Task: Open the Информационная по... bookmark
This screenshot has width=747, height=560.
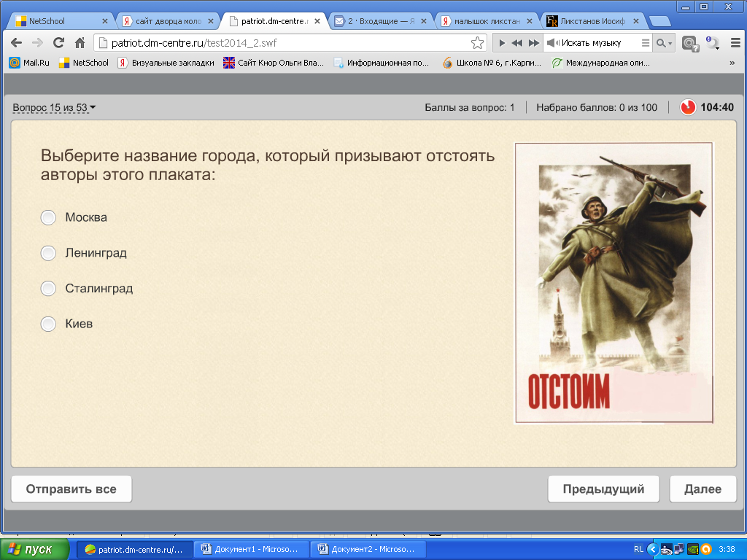Action: [381, 63]
